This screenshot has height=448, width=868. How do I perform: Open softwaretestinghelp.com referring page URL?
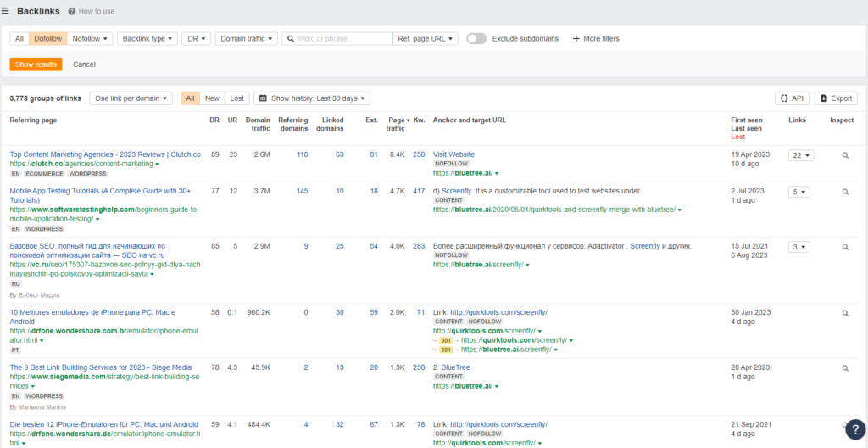[x=104, y=215]
